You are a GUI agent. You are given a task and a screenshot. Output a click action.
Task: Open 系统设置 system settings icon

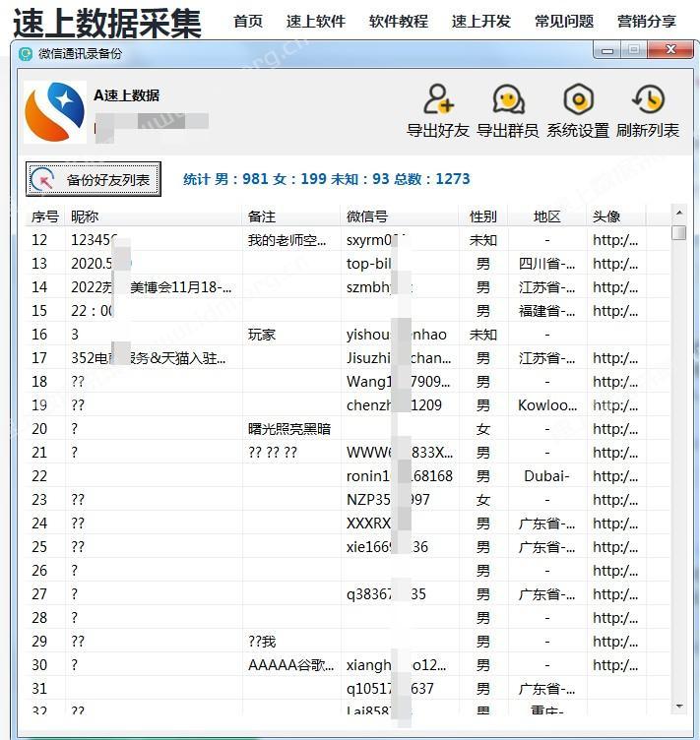tap(578, 99)
